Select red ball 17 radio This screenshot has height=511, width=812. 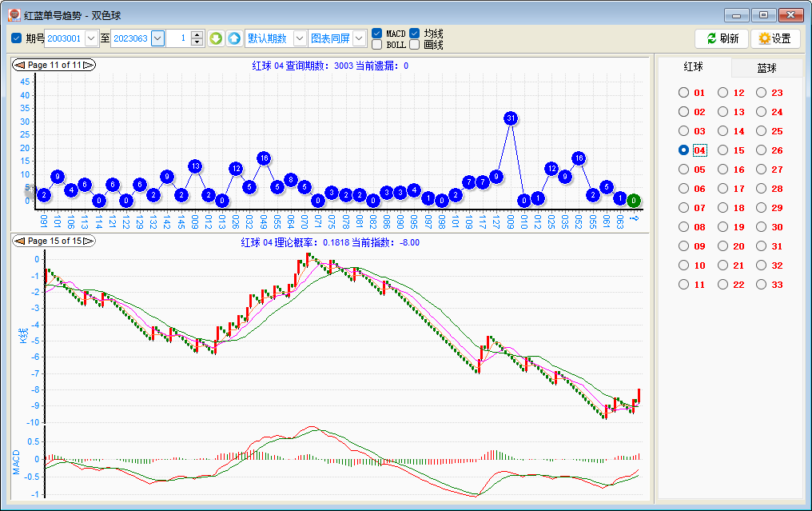(x=723, y=188)
